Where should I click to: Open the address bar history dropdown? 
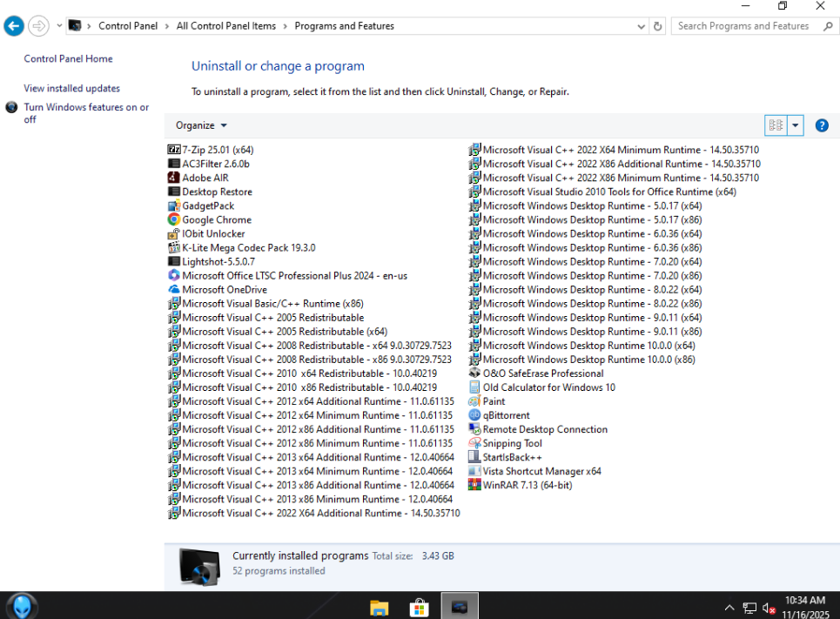641,26
